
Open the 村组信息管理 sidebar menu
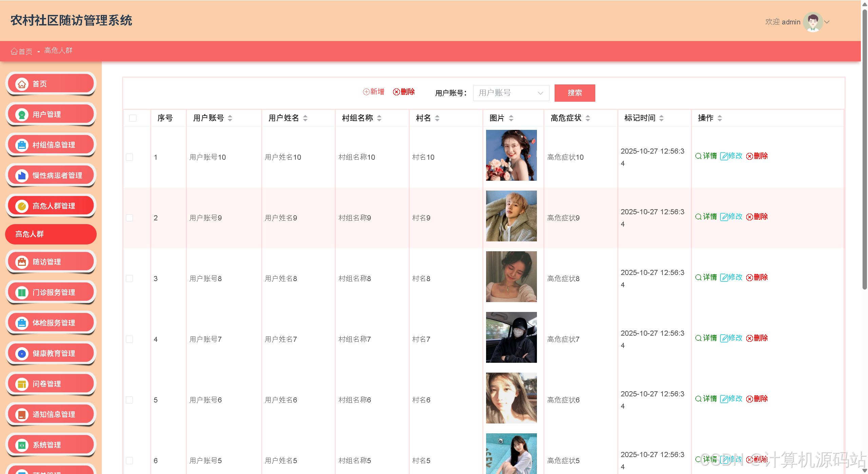pos(51,145)
